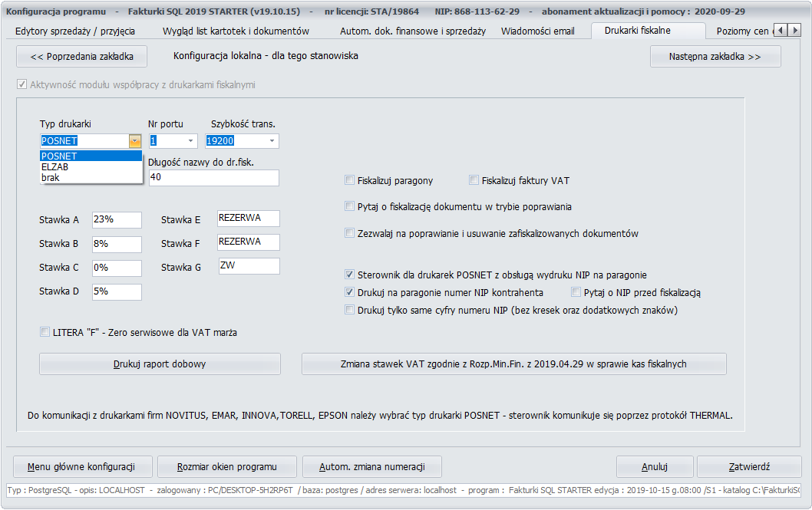Cancel with the Anuluj button
The height and width of the screenshot is (510, 812).
tap(655, 466)
